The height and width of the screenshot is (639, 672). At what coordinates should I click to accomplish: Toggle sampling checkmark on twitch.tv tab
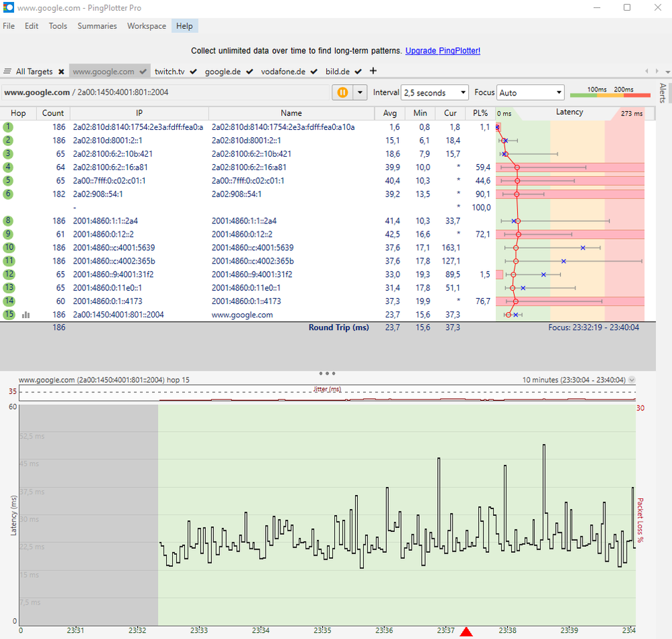(x=193, y=71)
